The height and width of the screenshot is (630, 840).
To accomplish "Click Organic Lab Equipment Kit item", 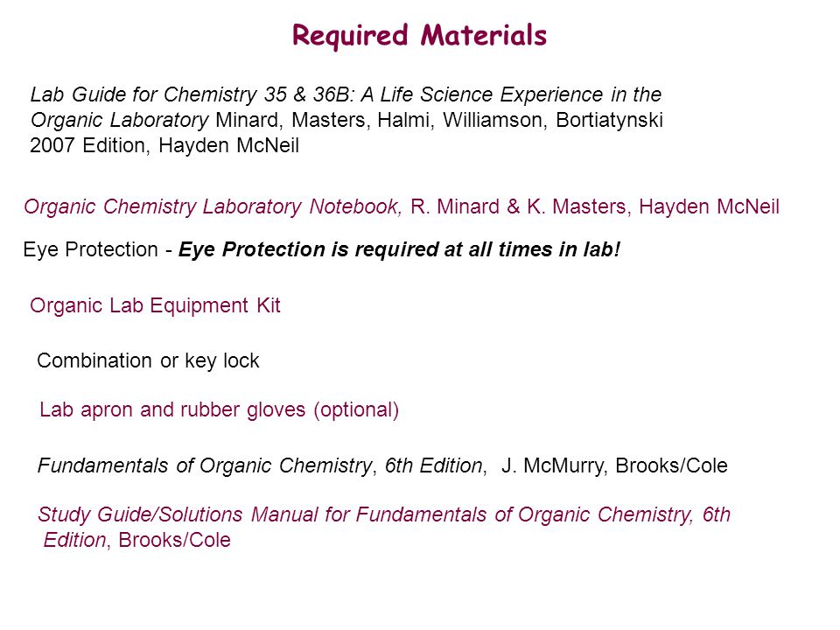I will [156, 306].
